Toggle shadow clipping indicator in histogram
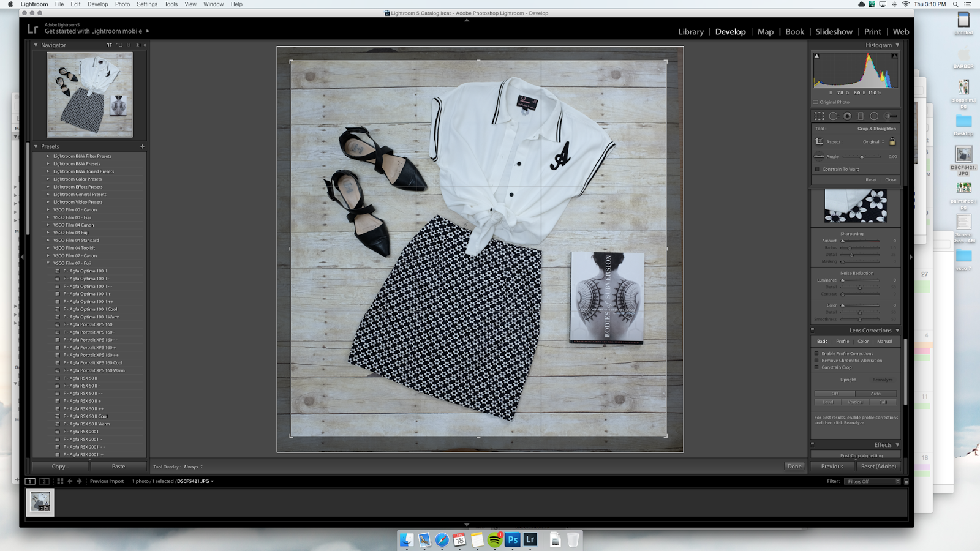 click(816, 56)
